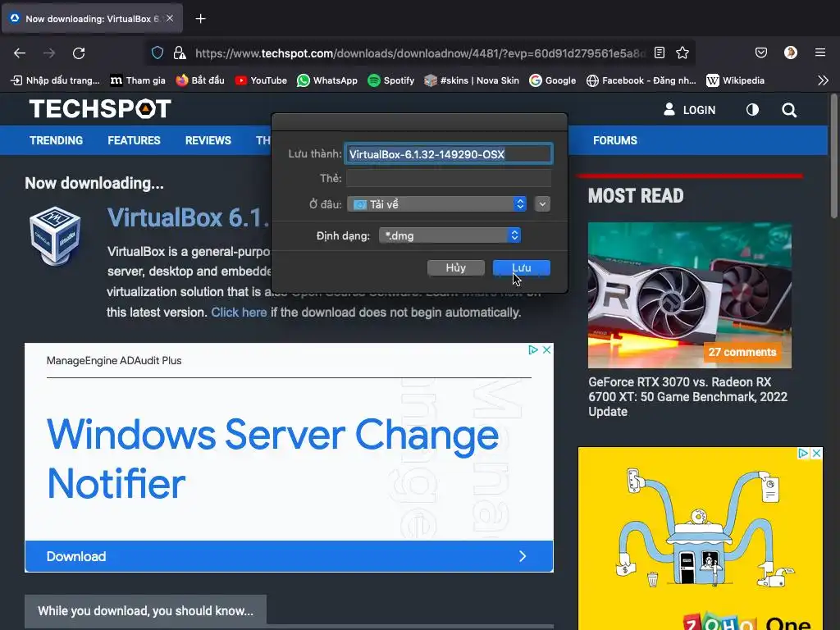Go back with the browser back arrow
Image resolution: width=840 pixels, height=630 pixels.
tap(20, 53)
